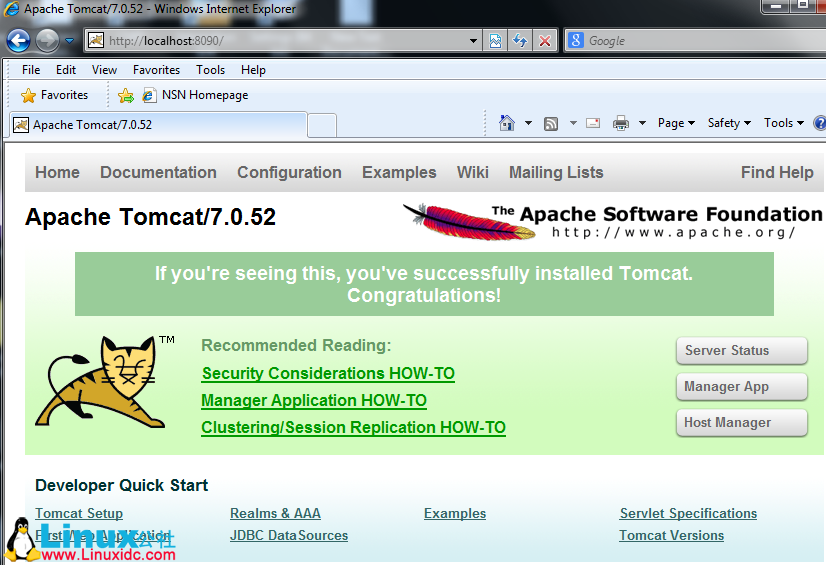Expand the Feeds dropdown arrow
This screenshot has height=565, width=826.
coord(573,123)
